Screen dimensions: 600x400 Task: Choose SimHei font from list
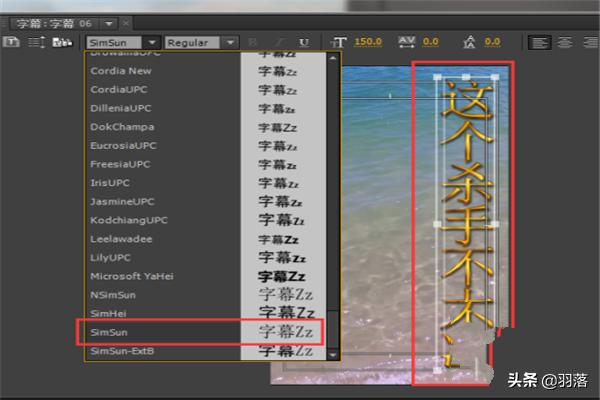pyautogui.click(x=207, y=313)
